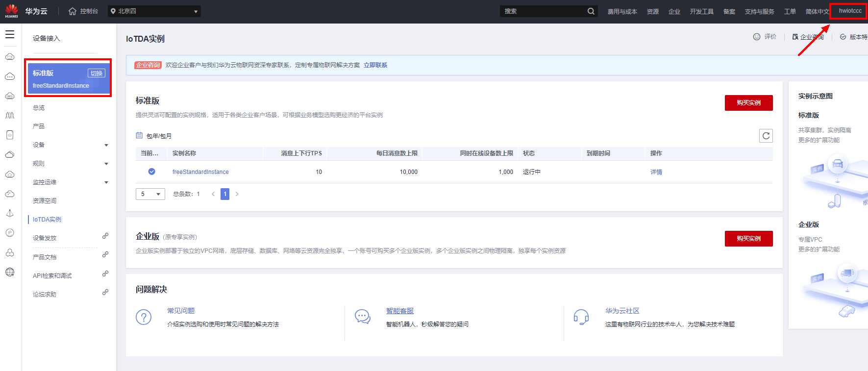Viewport: 868px width, 371px height.
Task: Click the Huawei Cloud logo
Action: [x=12, y=11]
